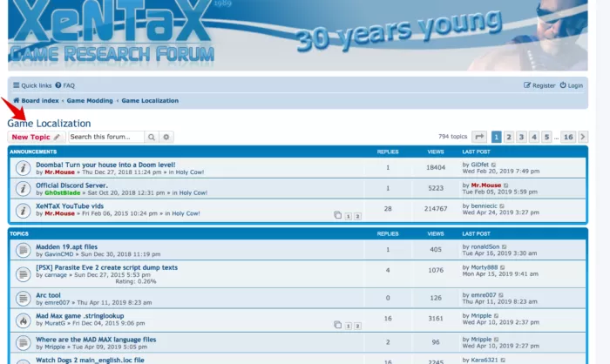
Task: Go to page 5
Action: pyautogui.click(x=546, y=137)
